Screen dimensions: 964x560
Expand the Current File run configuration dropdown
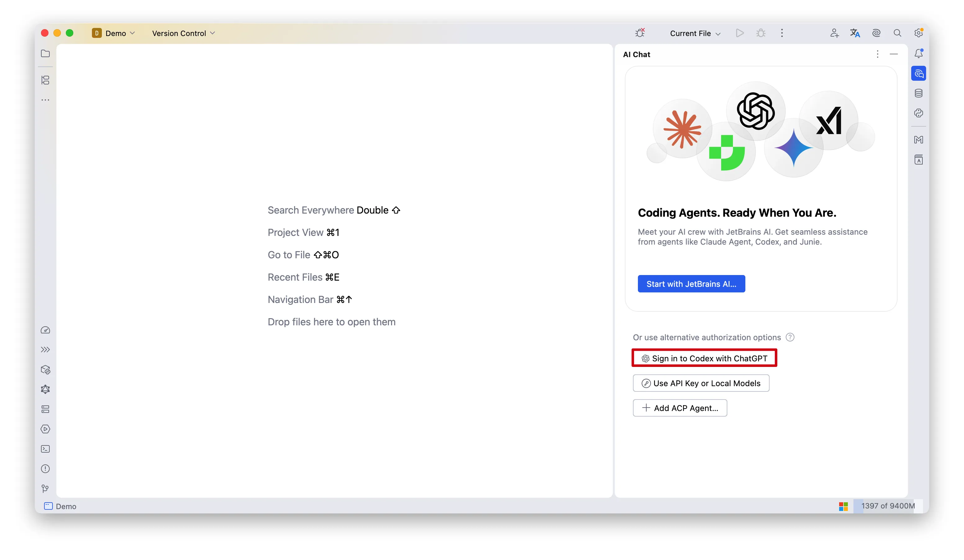point(695,33)
